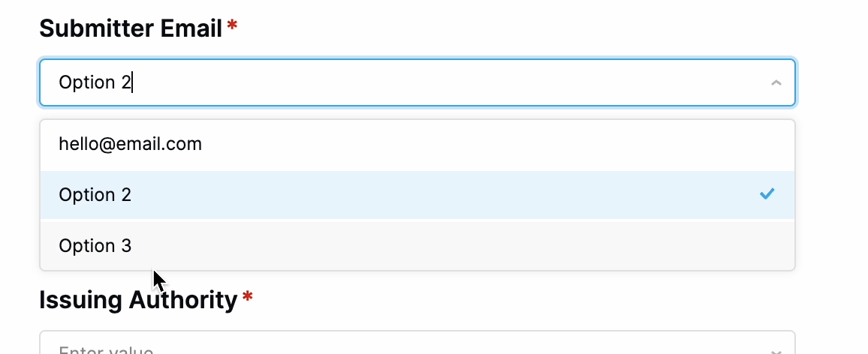Click the middle of highlighted Option 2 row
Image resolution: width=868 pixels, height=354 pixels.
(417, 195)
